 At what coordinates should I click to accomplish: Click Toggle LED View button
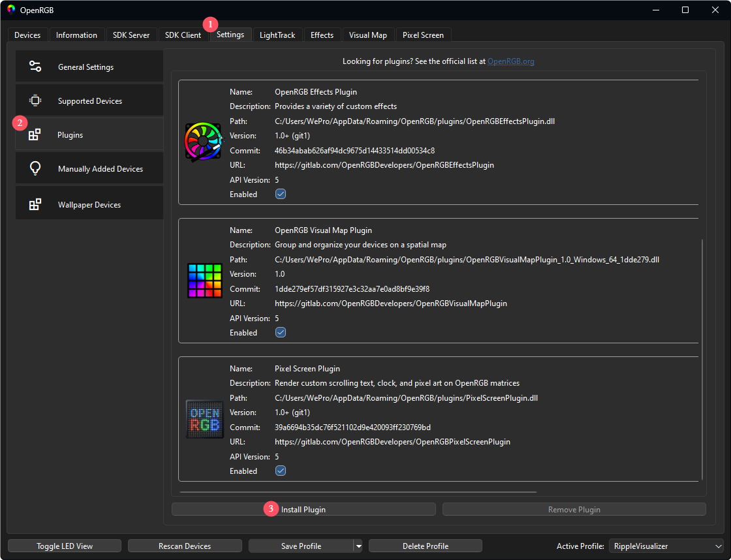pyautogui.click(x=65, y=546)
